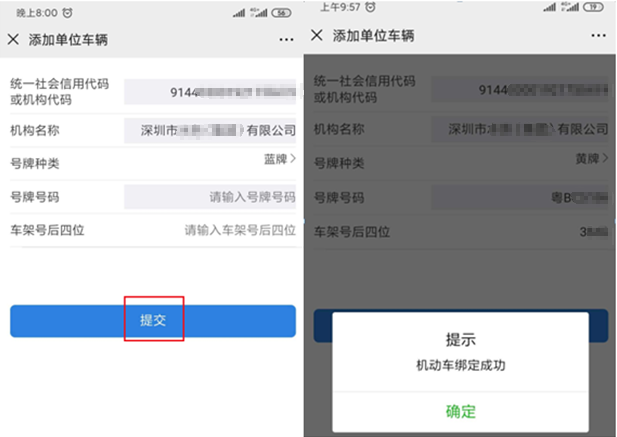Viewport: 617px width, 437px height.
Task: Tap the battery indicator showing 56
Action: tap(281, 13)
